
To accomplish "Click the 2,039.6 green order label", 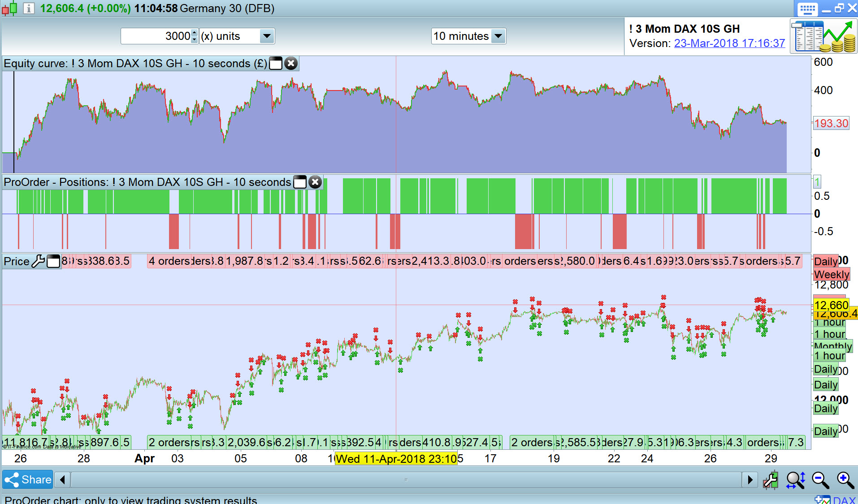I will pyautogui.click(x=247, y=443).
